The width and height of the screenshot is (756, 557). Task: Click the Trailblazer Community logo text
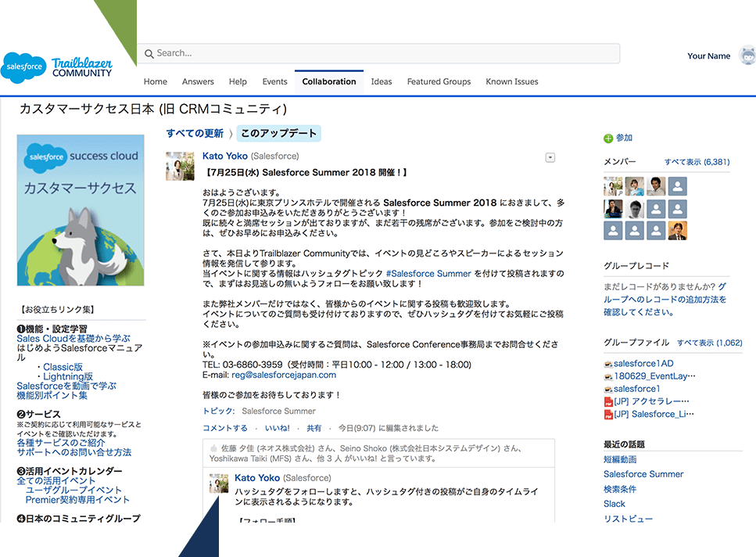82,67
